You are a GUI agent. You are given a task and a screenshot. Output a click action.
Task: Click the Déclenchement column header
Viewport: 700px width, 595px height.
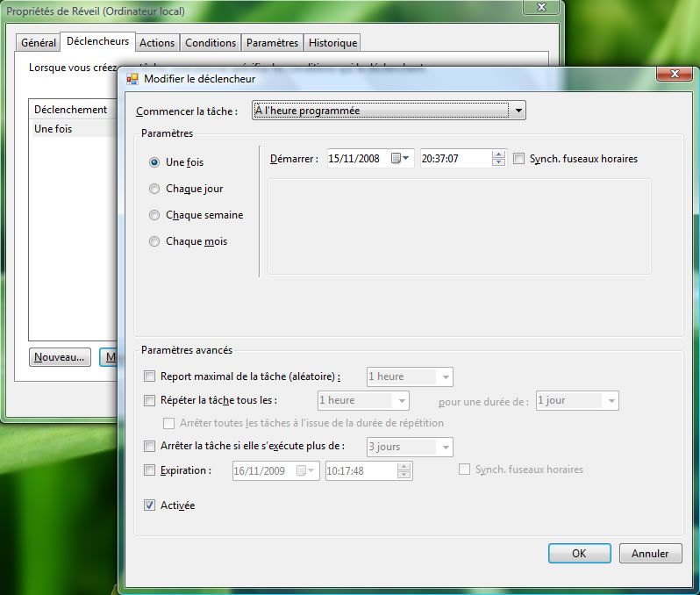(74, 110)
